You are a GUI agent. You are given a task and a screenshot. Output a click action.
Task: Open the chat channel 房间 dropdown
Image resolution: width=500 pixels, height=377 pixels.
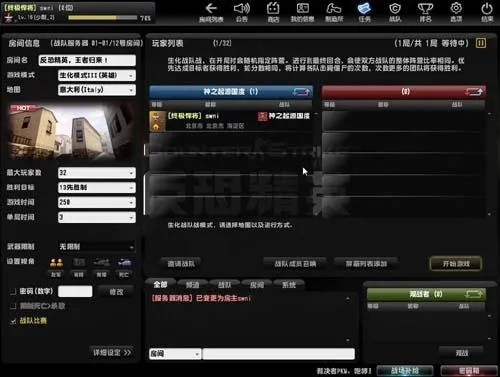tap(175, 354)
